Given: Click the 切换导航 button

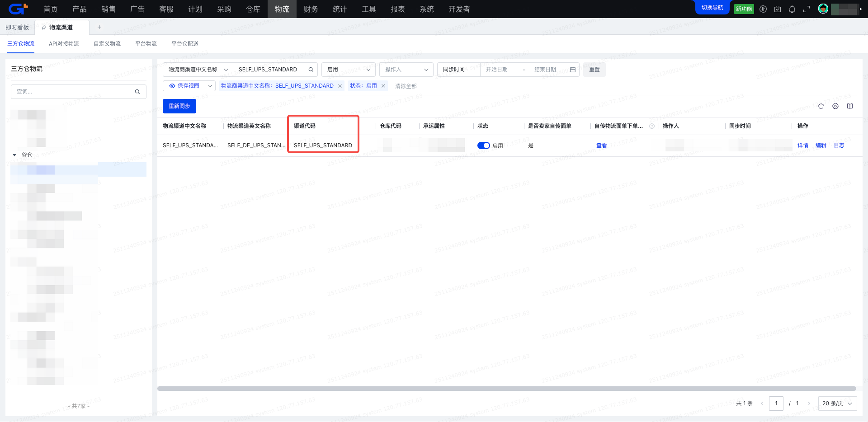Looking at the screenshot, I should 712,8.
